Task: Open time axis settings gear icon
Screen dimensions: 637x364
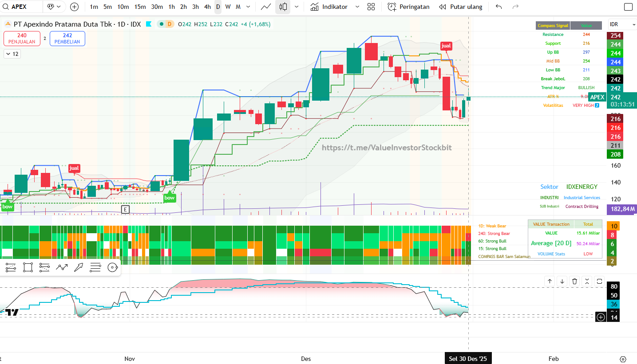Action: click(x=623, y=359)
